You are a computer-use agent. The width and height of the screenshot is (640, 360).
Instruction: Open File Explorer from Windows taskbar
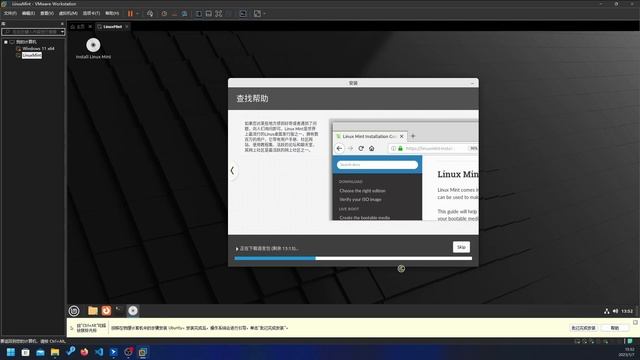pos(55,352)
